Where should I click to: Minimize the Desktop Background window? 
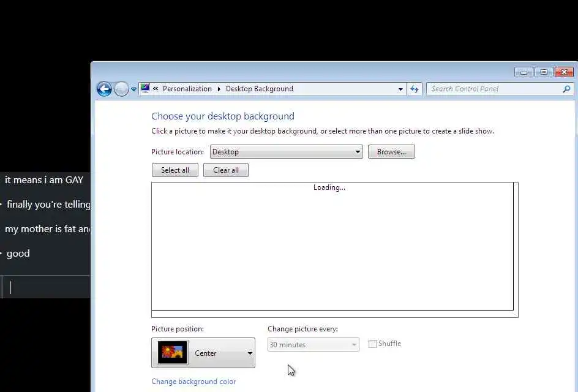(524, 72)
